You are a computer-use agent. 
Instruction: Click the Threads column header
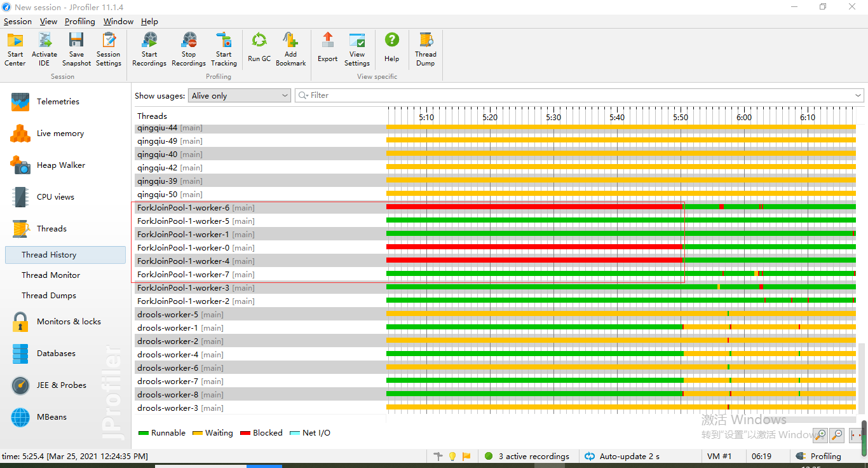(153, 116)
